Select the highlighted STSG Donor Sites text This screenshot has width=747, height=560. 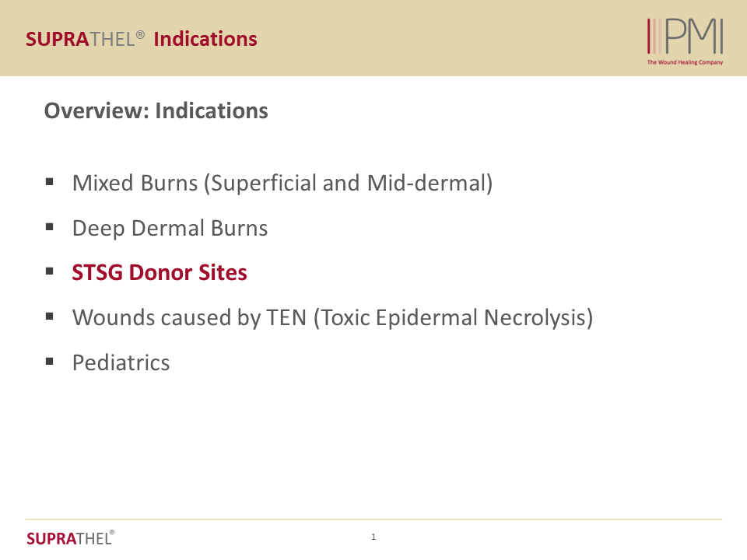pyautogui.click(x=160, y=273)
